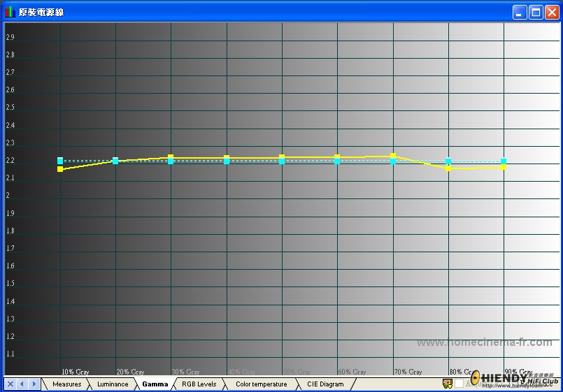563x392 pixels.
Task: Close the window with the red X
Action: pos(552,12)
